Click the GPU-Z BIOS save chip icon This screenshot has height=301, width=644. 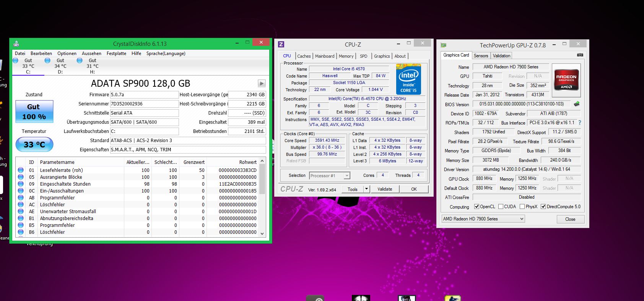point(577,104)
